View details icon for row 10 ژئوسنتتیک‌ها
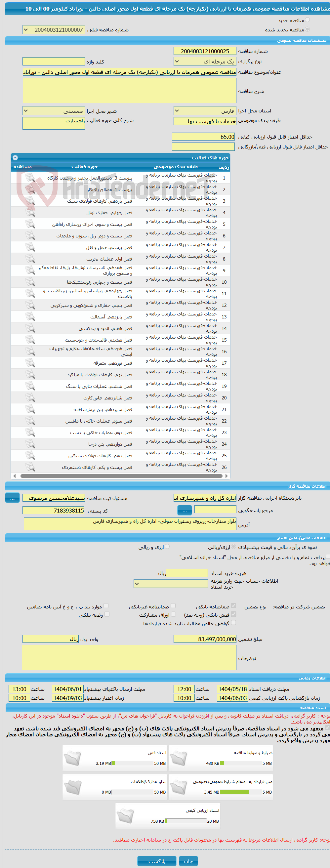This screenshot has height=868, width=330. [x=30, y=282]
